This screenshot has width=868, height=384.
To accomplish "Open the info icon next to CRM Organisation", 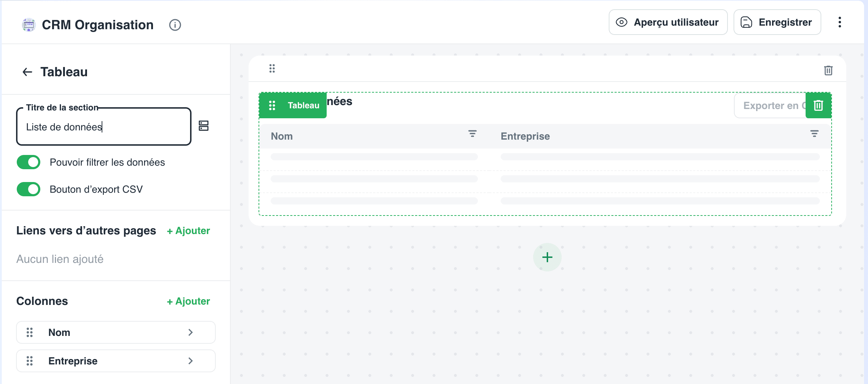I will [x=175, y=25].
